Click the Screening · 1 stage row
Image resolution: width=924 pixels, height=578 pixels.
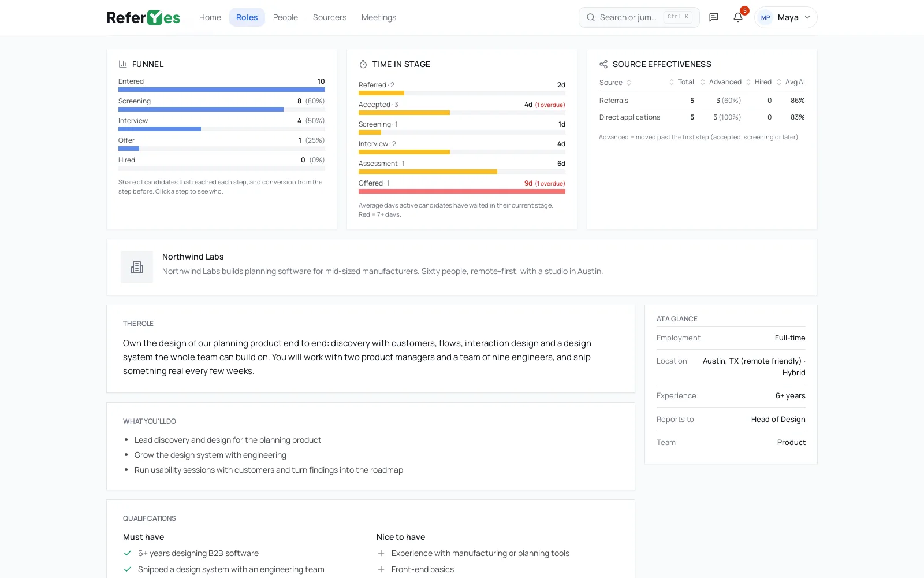click(x=462, y=128)
